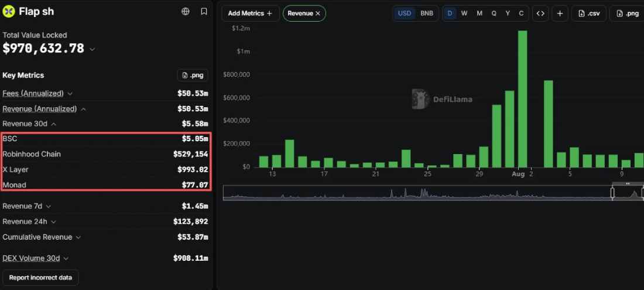Expand the Total Value Locked chevron
The image size is (644, 290).
point(93,49)
